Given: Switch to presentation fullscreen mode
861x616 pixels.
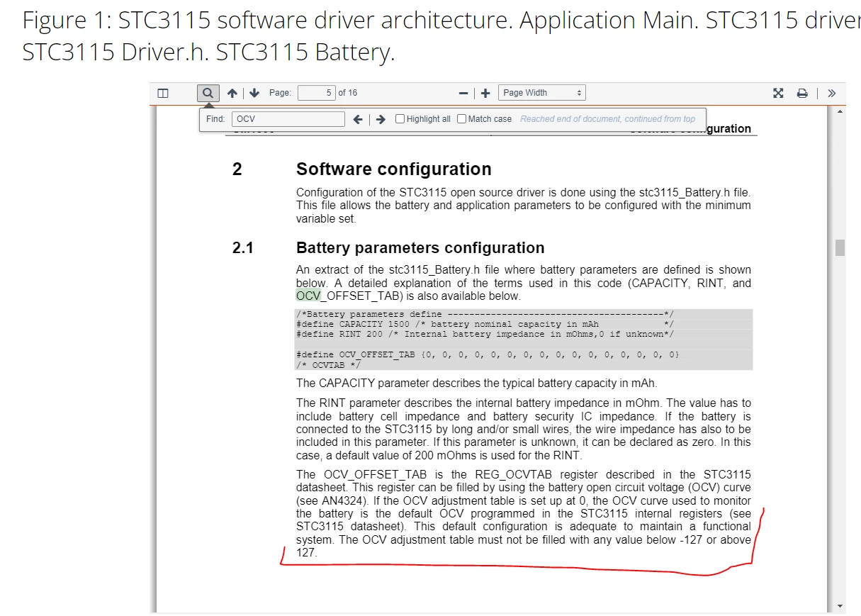Looking at the screenshot, I should click(x=778, y=93).
